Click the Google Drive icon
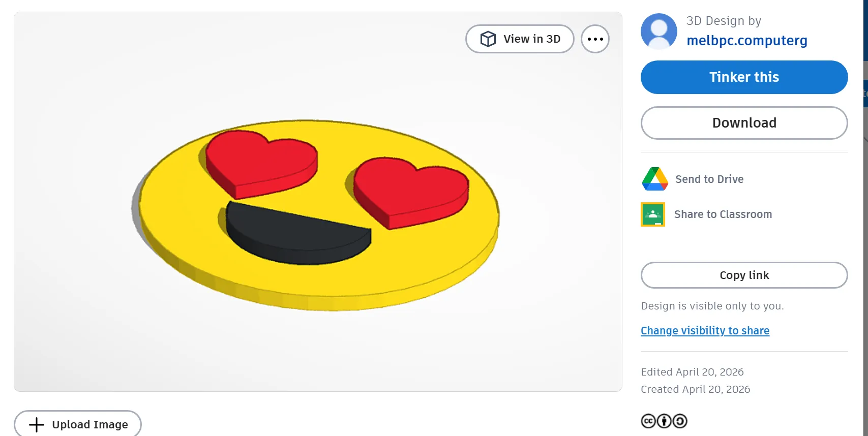This screenshot has width=868, height=436. [x=654, y=179]
